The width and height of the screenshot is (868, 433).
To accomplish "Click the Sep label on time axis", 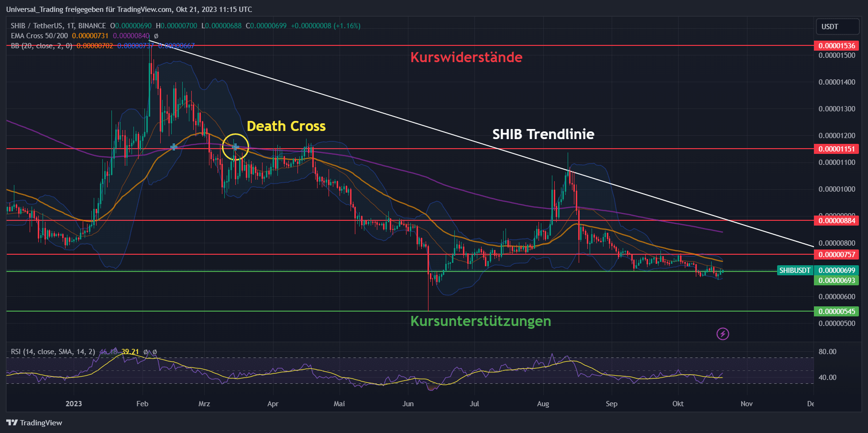I will pos(612,404).
